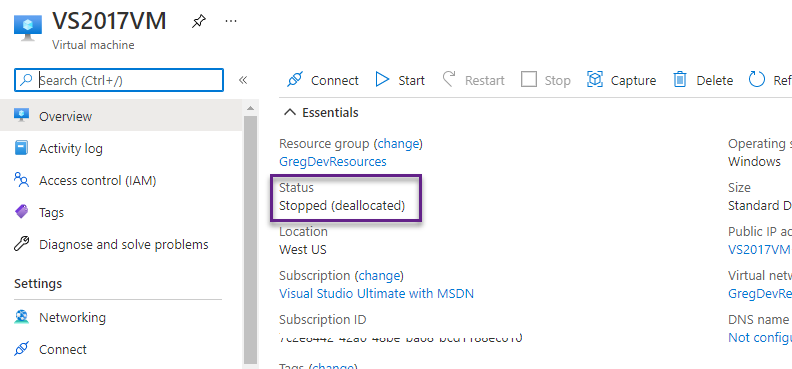Viewport: 792px width, 369px height.
Task: Click the Location label
Action: (x=303, y=231)
